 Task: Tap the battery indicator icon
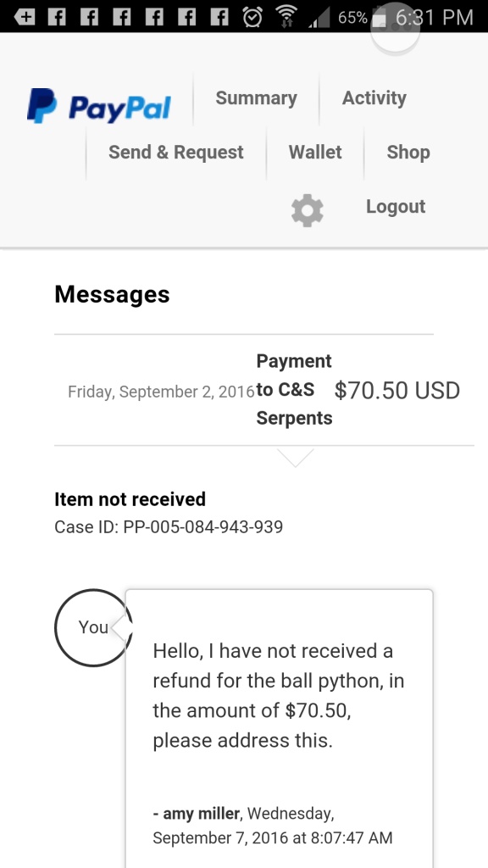(379, 18)
